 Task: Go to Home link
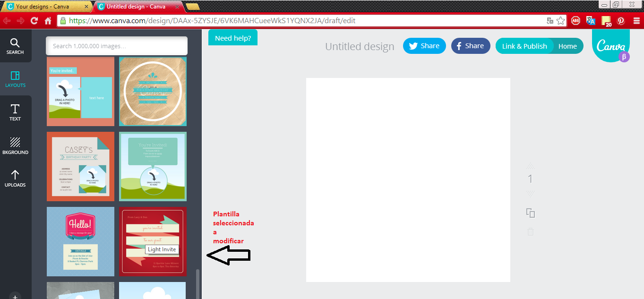(x=567, y=46)
